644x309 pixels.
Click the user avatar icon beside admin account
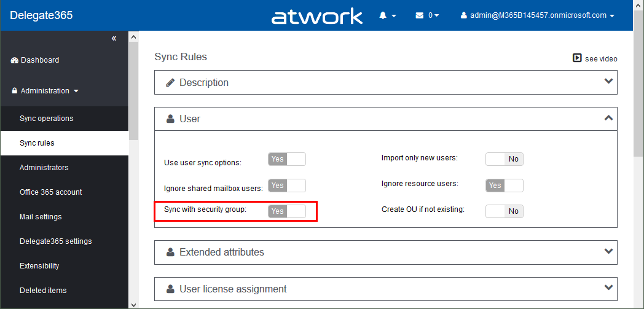[x=464, y=15]
